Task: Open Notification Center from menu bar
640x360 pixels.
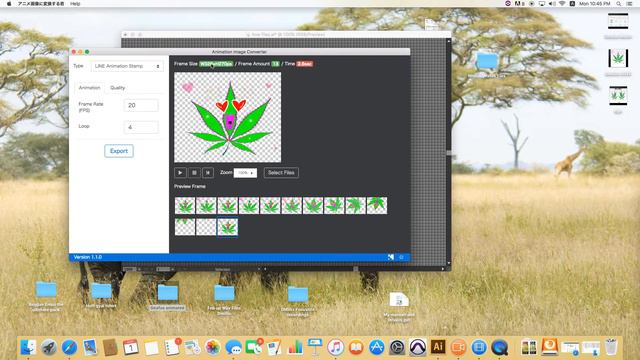Action: click(x=630, y=3)
